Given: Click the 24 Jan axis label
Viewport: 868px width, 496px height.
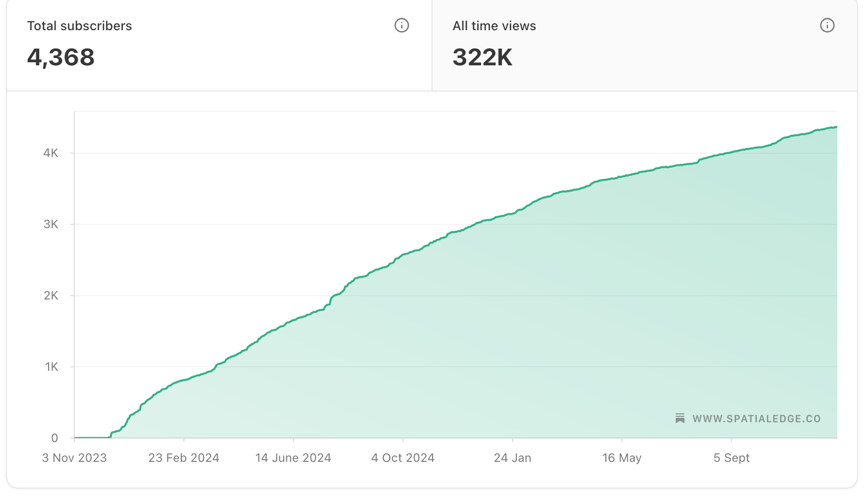Looking at the screenshot, I should click(x=514, y=458).
